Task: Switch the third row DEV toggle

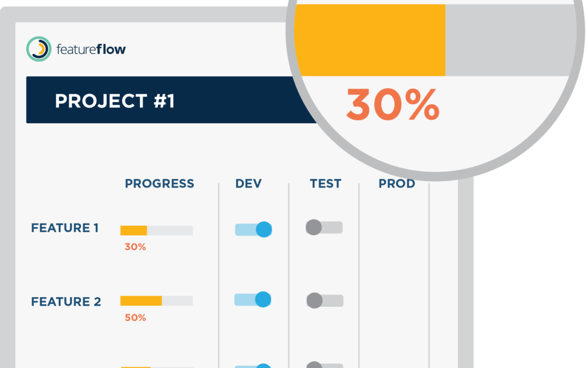Action: [x=253, y=366]
